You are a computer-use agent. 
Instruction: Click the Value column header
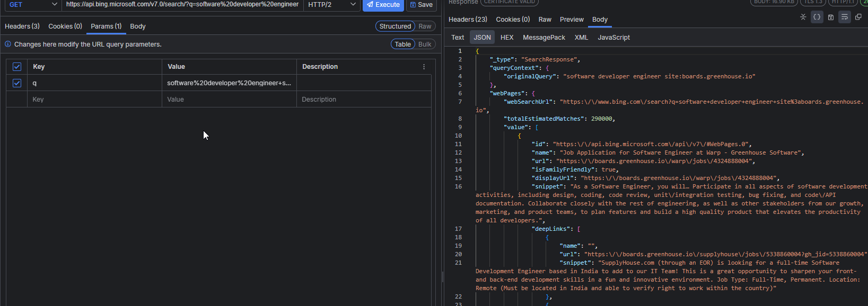(x=229, y=67)
